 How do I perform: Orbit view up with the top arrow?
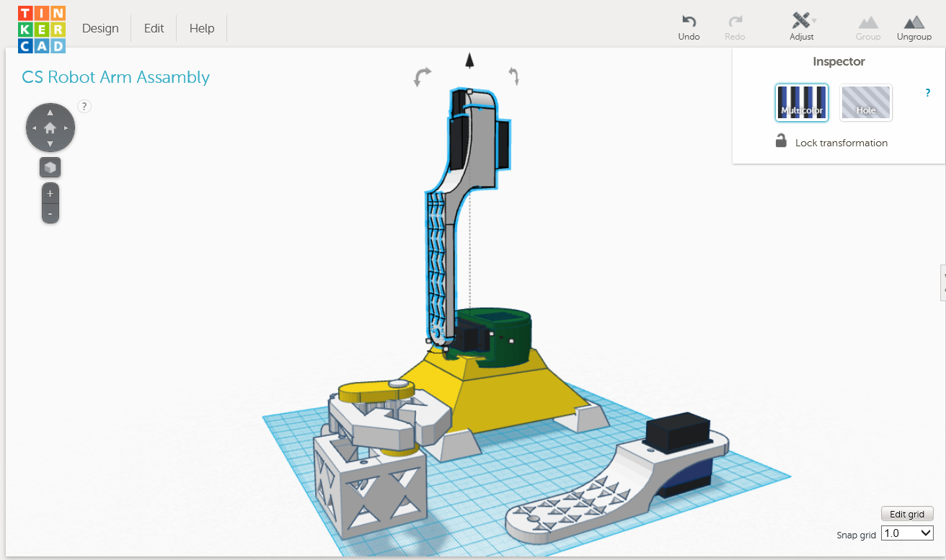pos(50,112)
